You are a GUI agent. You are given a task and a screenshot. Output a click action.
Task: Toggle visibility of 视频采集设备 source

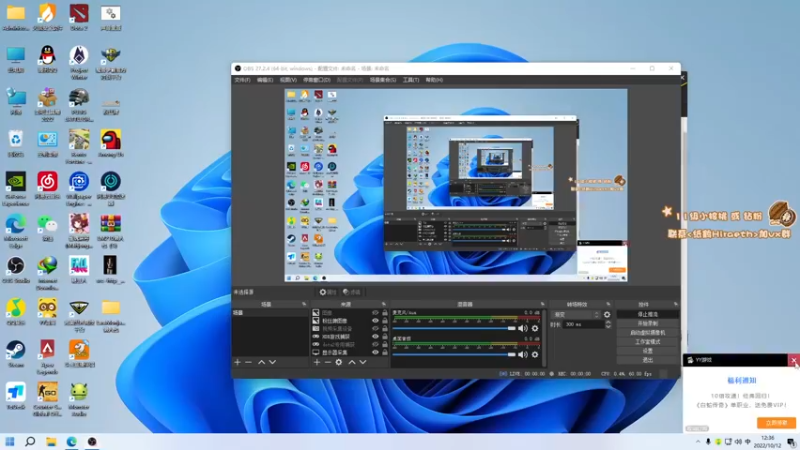pyautogui.click(x=376, y=329)
